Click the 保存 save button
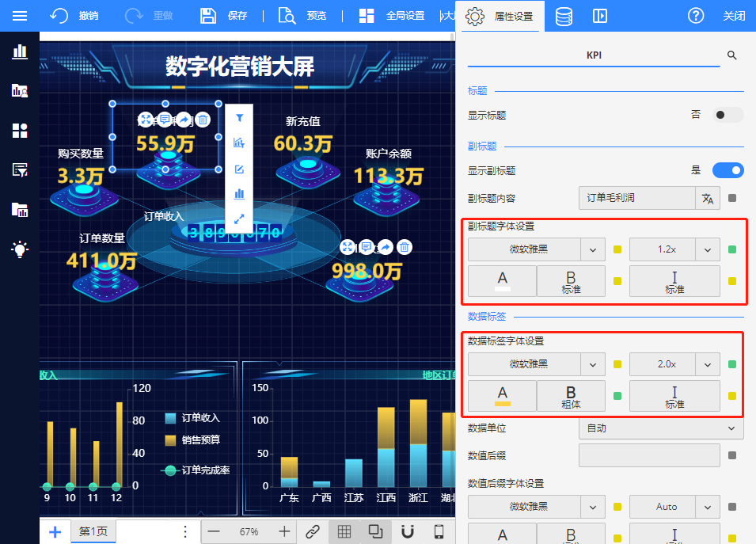Screen dimensions: 756x544 coord(225,16)
